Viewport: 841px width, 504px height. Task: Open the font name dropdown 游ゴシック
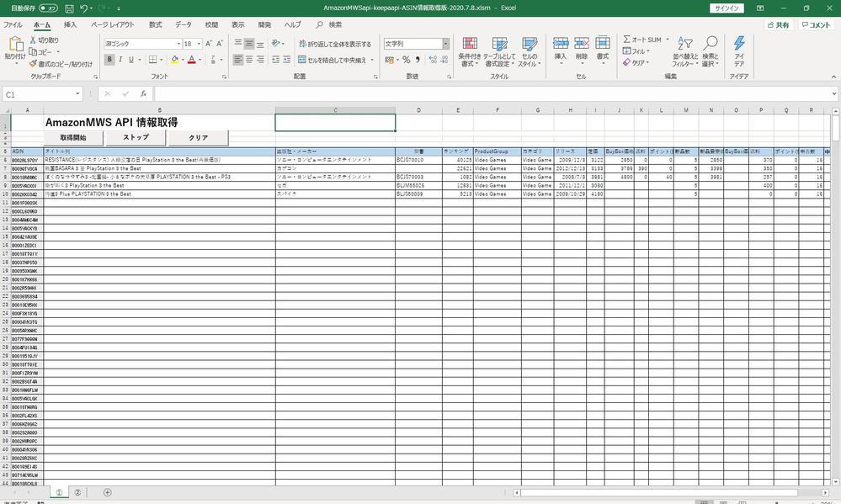coord(178,44)
